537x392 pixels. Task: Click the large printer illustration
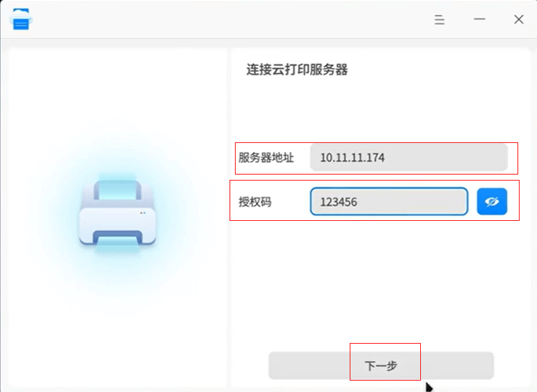(x=117, y=215)
